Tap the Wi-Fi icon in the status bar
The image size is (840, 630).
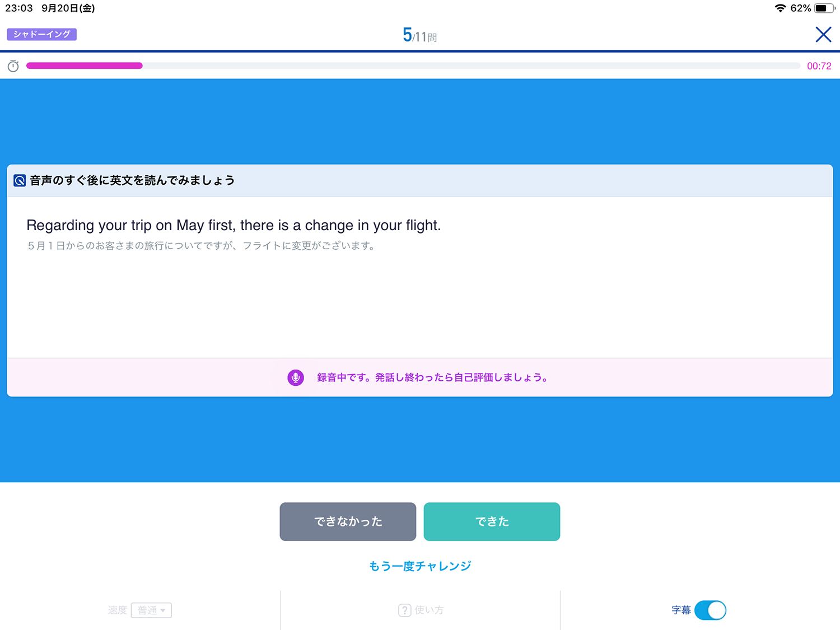pyautogui.click(x=780, y=8)
